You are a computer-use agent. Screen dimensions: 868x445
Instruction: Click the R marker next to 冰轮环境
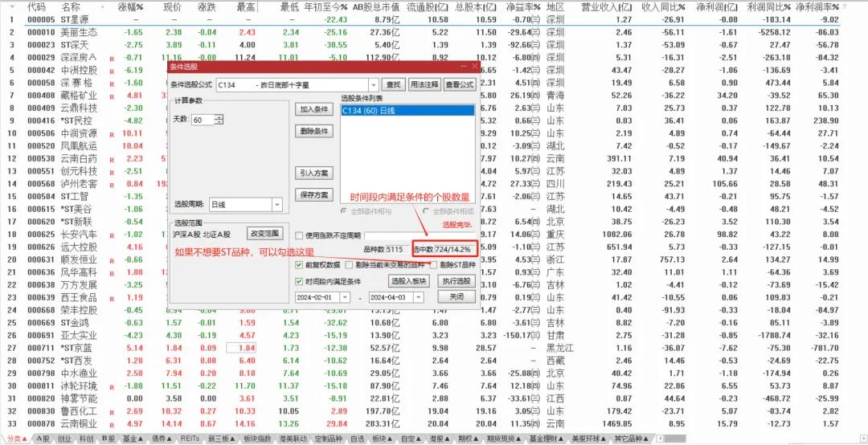pyautogui.click(x=112, y=387)
